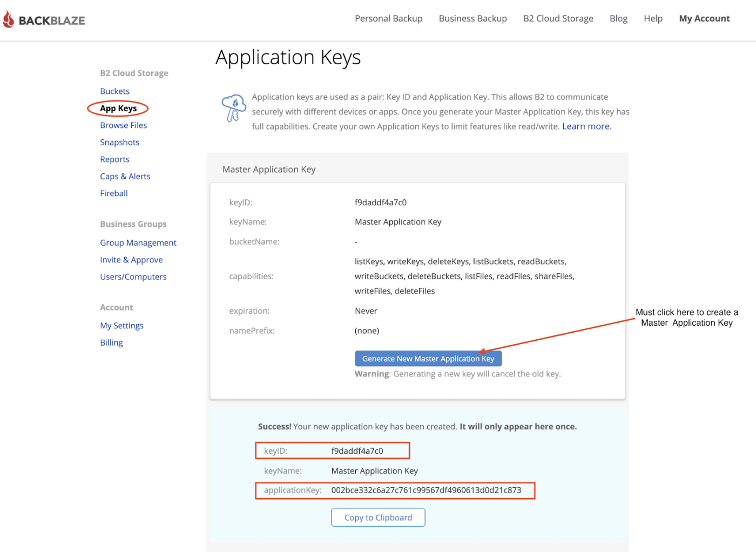Go to the Fireball page
Viewport: 756px width, 552px height.
(x=113, y=193)
